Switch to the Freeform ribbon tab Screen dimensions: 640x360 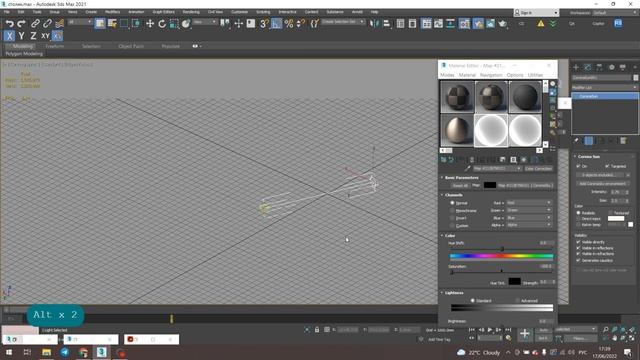coord(55,46)
